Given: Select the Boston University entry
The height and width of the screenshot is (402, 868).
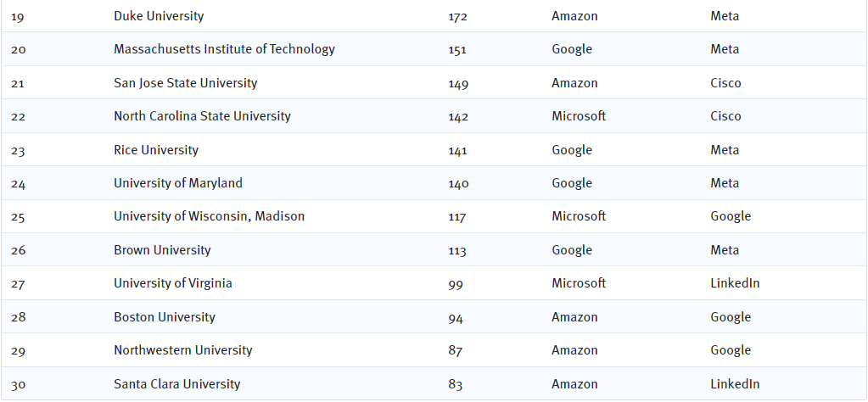Looking at the screenshot, I should pyautogui.click(x=165, y=317).
